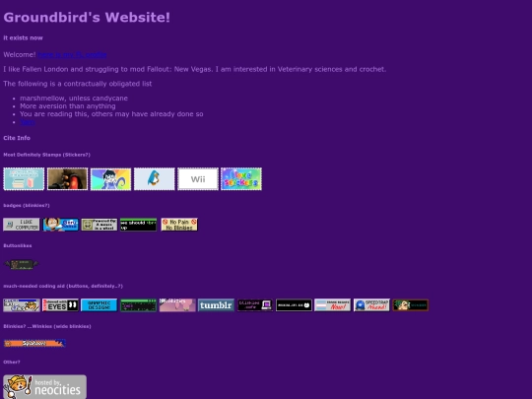Image resolution: width=532 pixels, height=399 pixels.
Task: Click the dark winged button under Buttonlikes
Action: [x=22, y=265]
